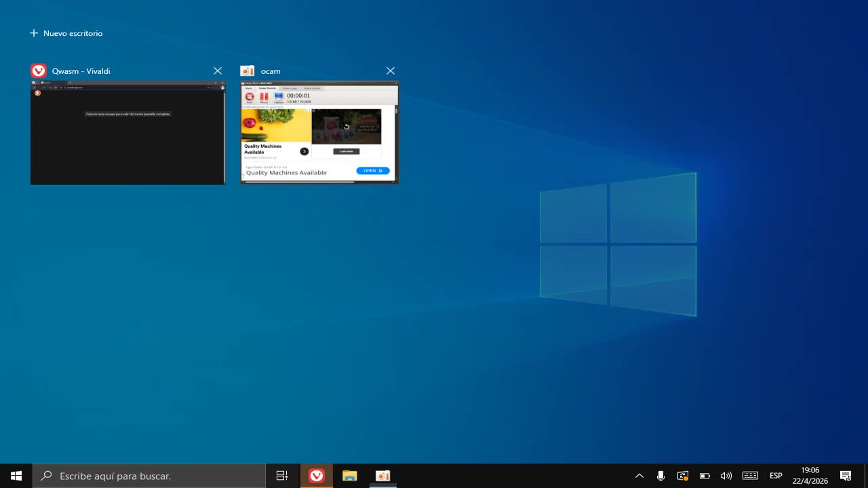The image size is (868, 488).
Task: Close the Qwasm - Vivaldi window in Task View
Action: tap(218, 71)
